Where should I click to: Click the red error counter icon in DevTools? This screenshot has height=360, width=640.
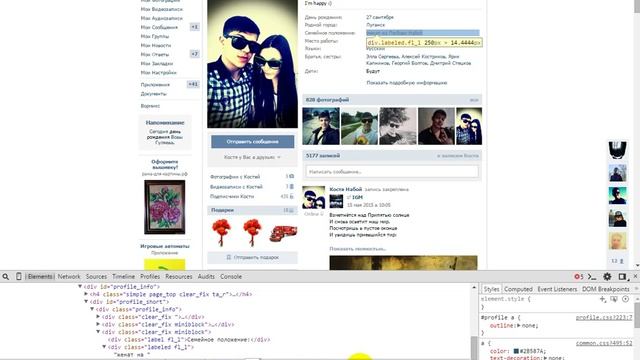pos(578,277)
